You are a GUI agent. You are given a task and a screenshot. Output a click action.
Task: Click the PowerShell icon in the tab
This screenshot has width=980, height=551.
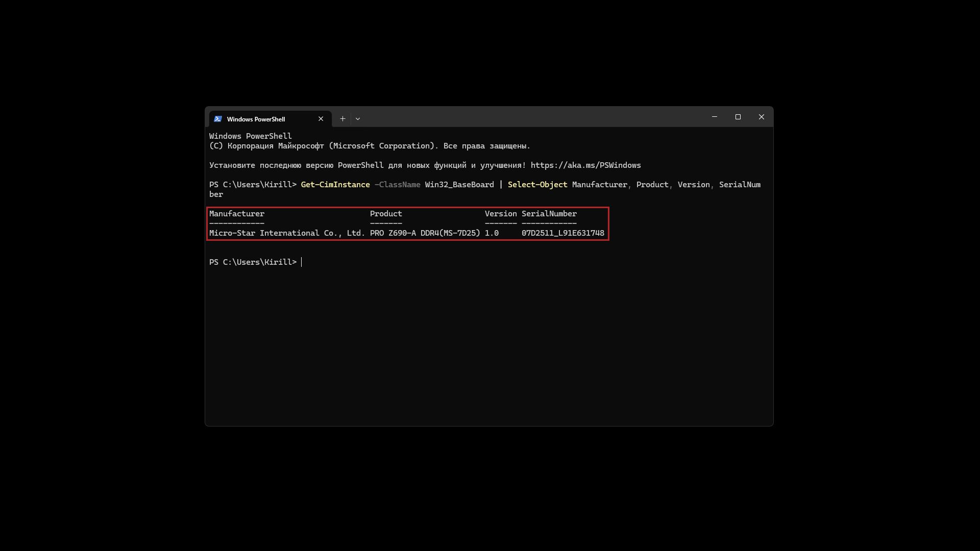(x=218, y=119)
